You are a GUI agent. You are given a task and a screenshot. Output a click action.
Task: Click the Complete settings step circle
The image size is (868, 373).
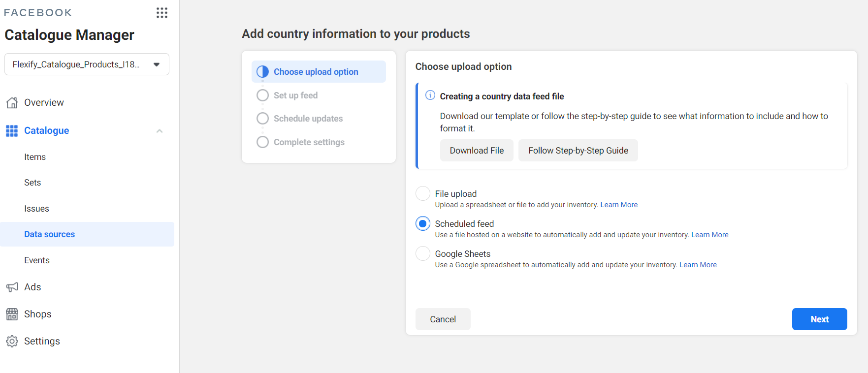click(x=262, y=142)
